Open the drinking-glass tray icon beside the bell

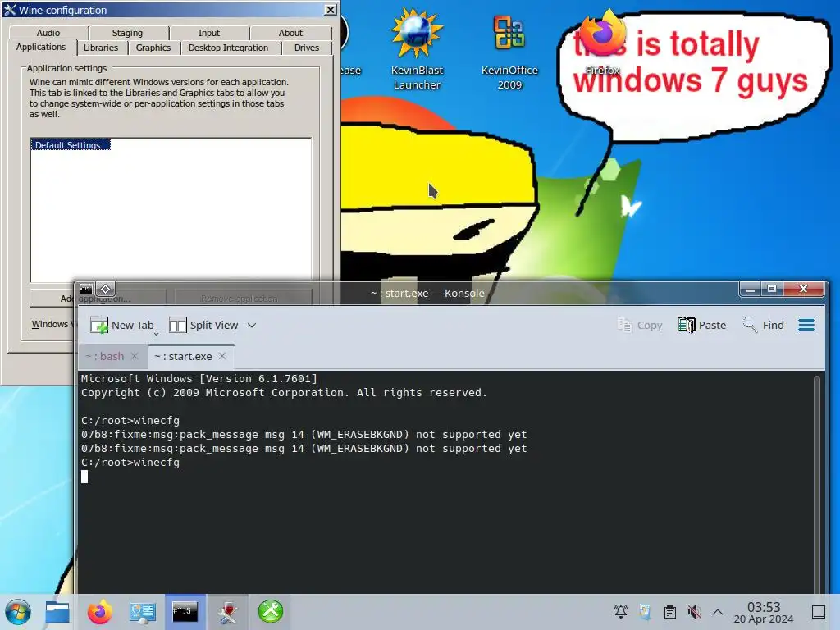[x=645, y=612]
